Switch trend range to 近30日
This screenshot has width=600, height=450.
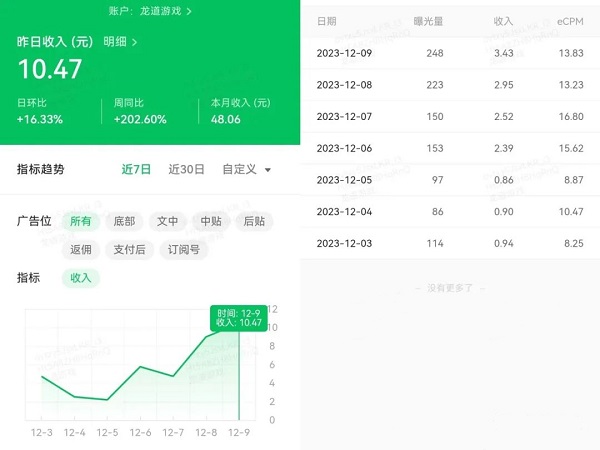(186, 169)
